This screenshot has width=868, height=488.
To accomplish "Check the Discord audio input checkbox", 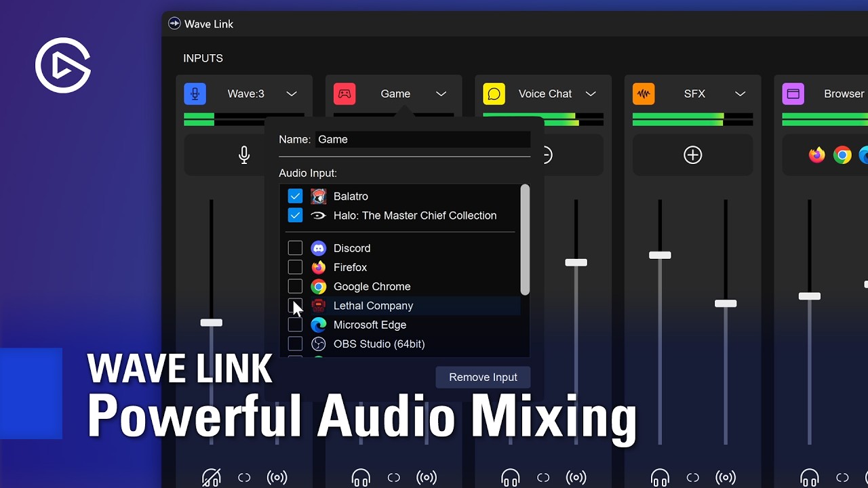I will pyautogui.click(x=295, y=248).
